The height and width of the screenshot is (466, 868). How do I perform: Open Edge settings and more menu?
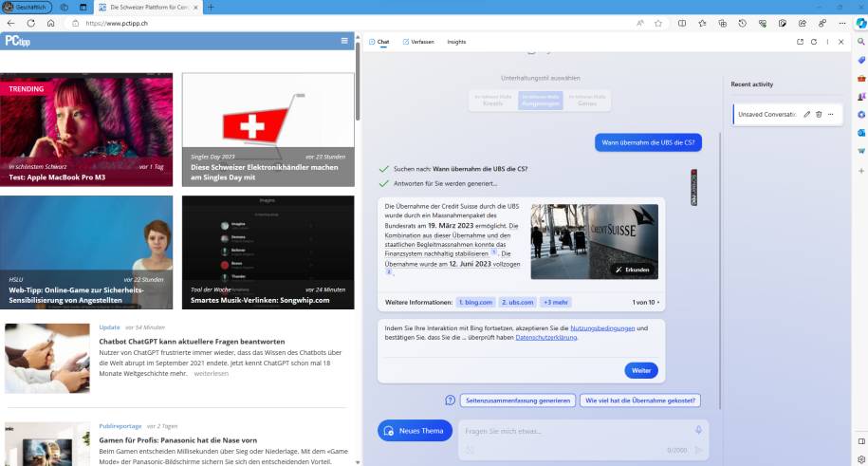842,24
